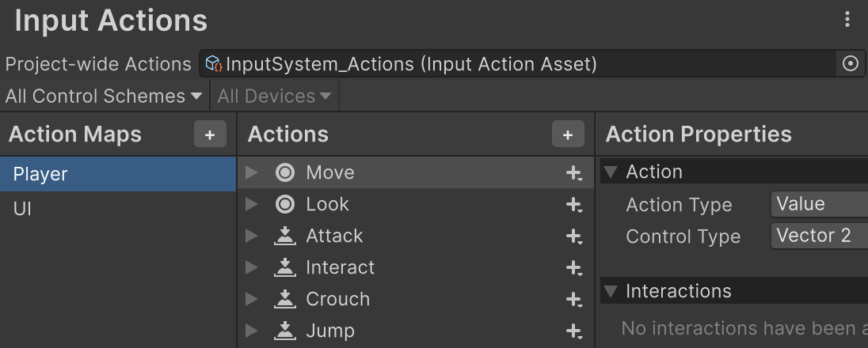Add binding to the Jump action
The width and height of the screenshot is (868, 348).
[574, 331]
